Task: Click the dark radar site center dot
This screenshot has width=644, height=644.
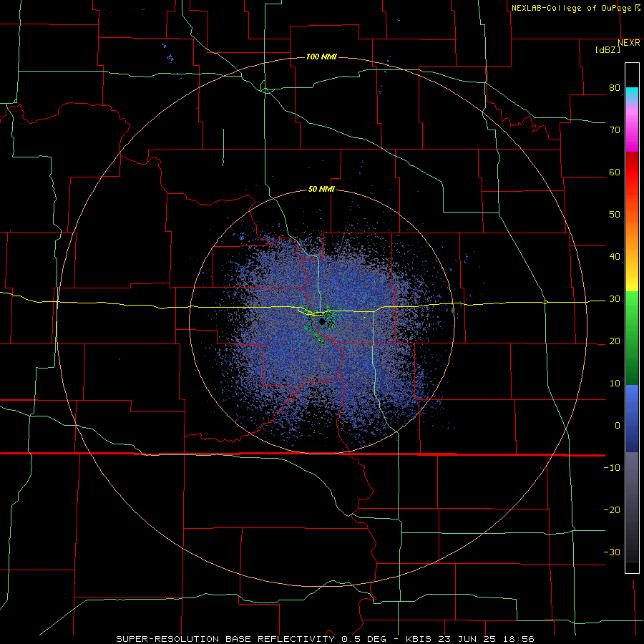Action: [322, 322]
